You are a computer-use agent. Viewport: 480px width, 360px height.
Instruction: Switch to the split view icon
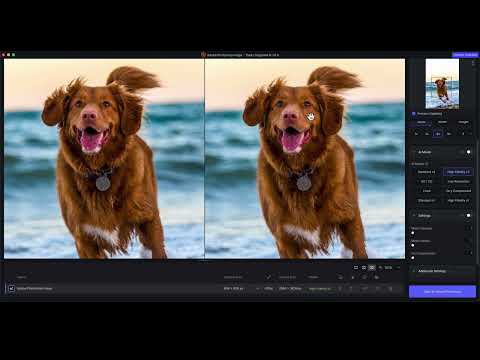pos(364,268)
